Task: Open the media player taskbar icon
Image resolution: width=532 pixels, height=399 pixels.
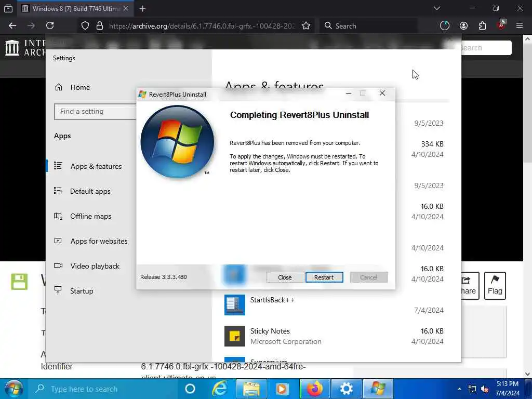Action: click(282, 389)
